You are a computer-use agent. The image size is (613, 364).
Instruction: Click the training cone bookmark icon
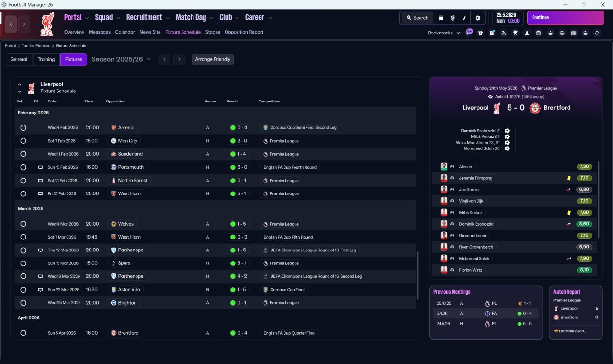(527, 33)
